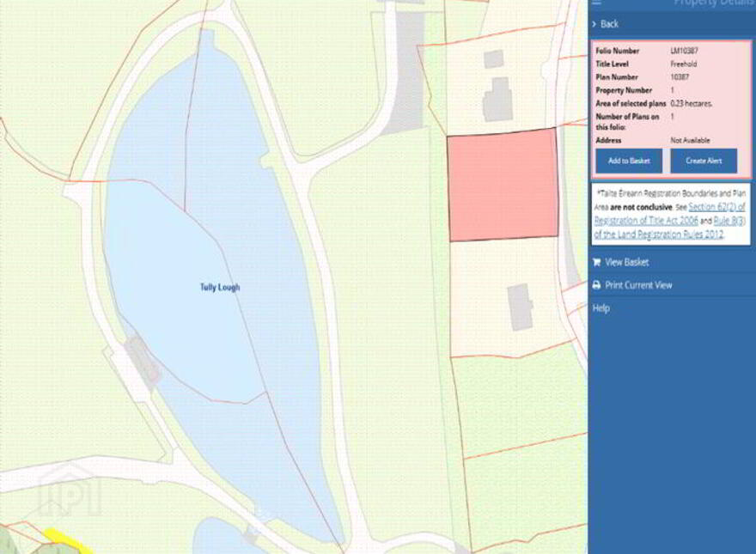Click the Create Alert button
Screen dimensions: 756x554
(x=704, y=161)
